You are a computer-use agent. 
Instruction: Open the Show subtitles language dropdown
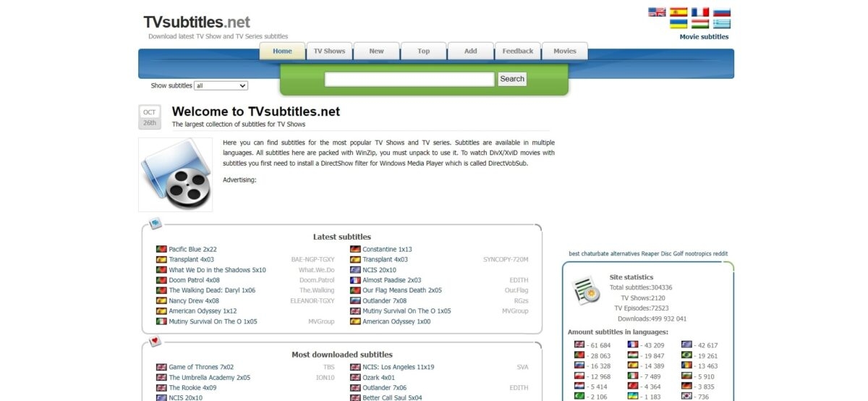(221, 85)
